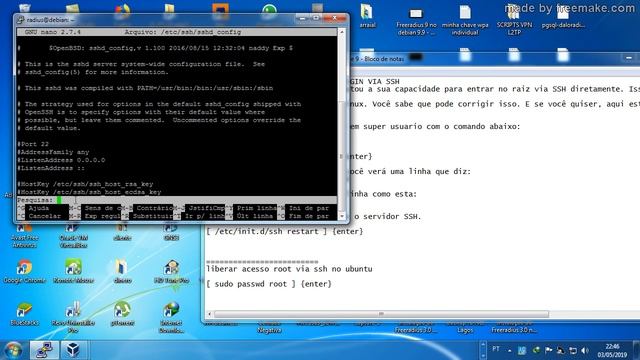Open taskbar clock showing 22:46
The image size is (640, 360).
pyautogui.click(x=612, y=350)
